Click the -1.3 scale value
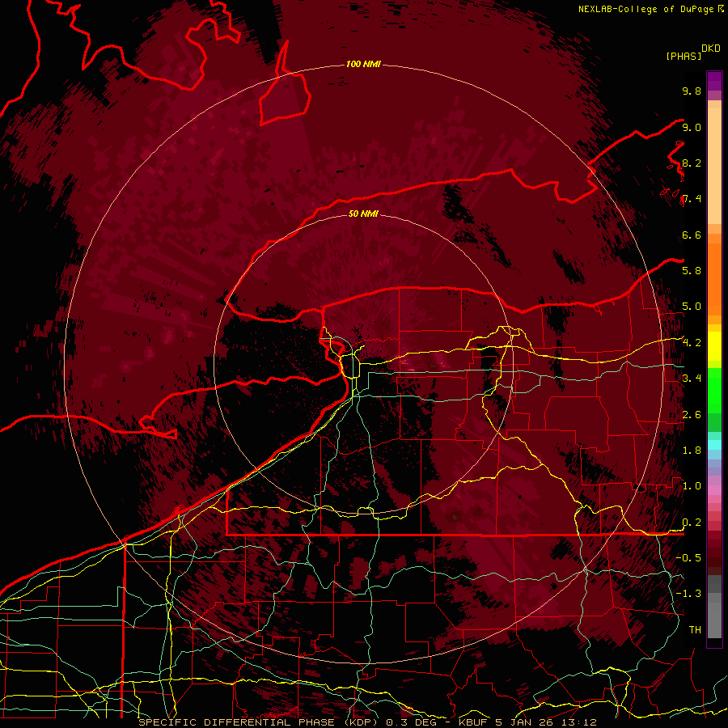The width and height of the screenshot is (728, 728). [x=688, y=594]
